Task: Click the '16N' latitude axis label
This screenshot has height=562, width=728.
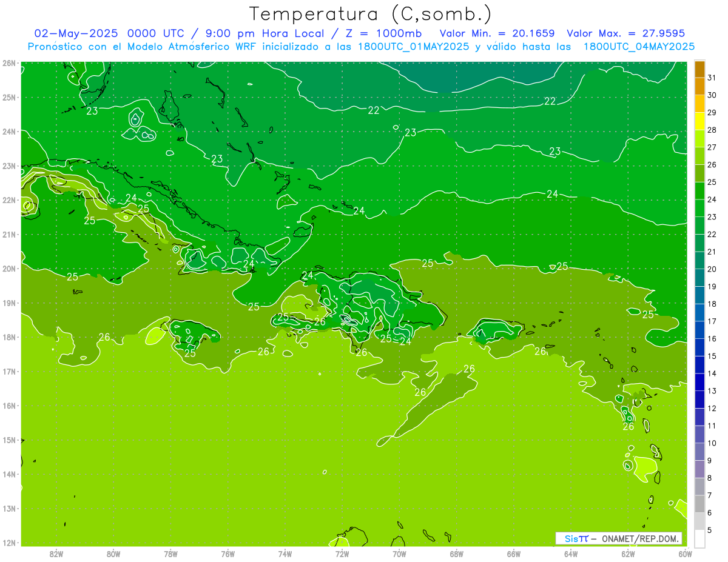Action: 8,406
